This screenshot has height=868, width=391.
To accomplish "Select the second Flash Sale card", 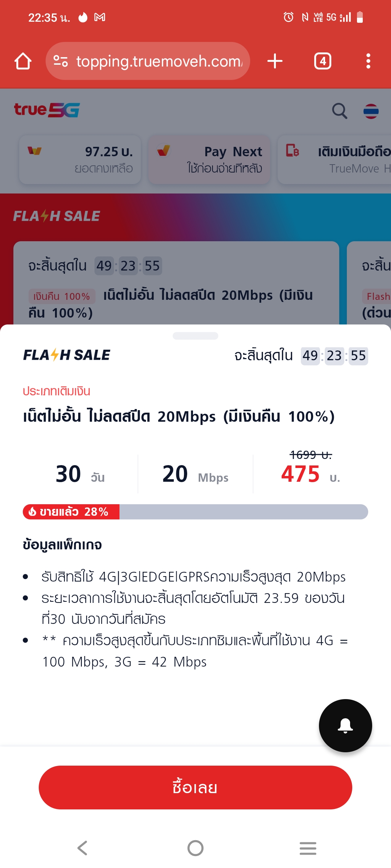I will pyautogui.click(x=369, y=283).
